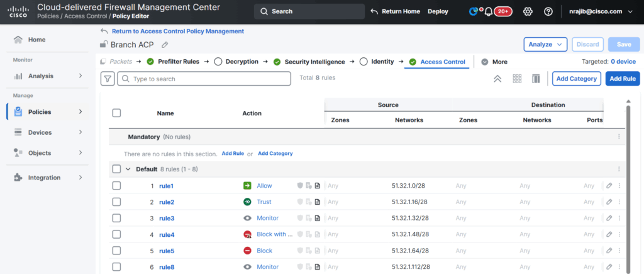Click the collapse all double-chevron icon

click(497, 79)
